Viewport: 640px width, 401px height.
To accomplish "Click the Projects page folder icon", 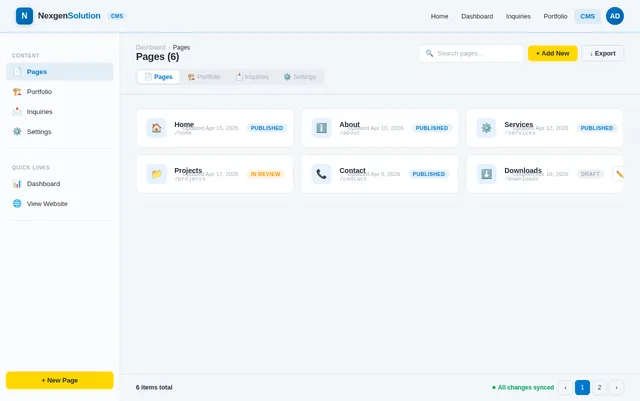I will point(156,174).
